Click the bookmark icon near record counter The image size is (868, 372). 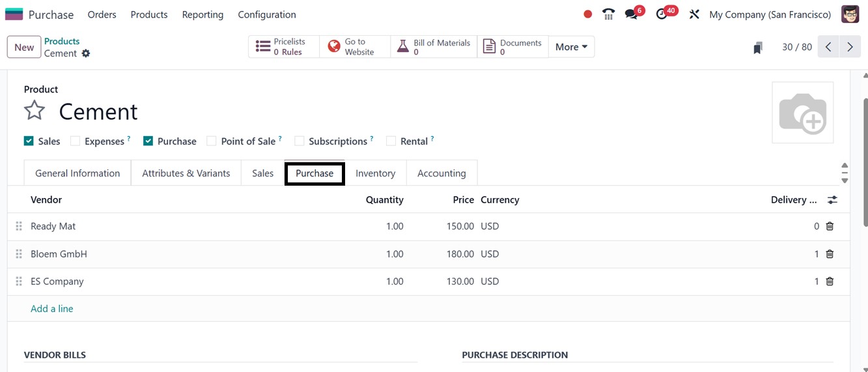[x=757, y=48]
